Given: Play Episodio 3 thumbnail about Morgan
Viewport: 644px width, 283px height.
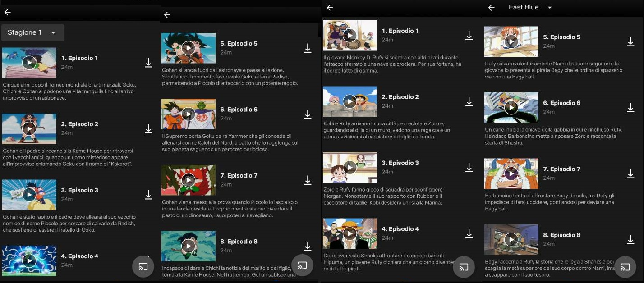Looking at the screenshot, I should coord(350,168).
